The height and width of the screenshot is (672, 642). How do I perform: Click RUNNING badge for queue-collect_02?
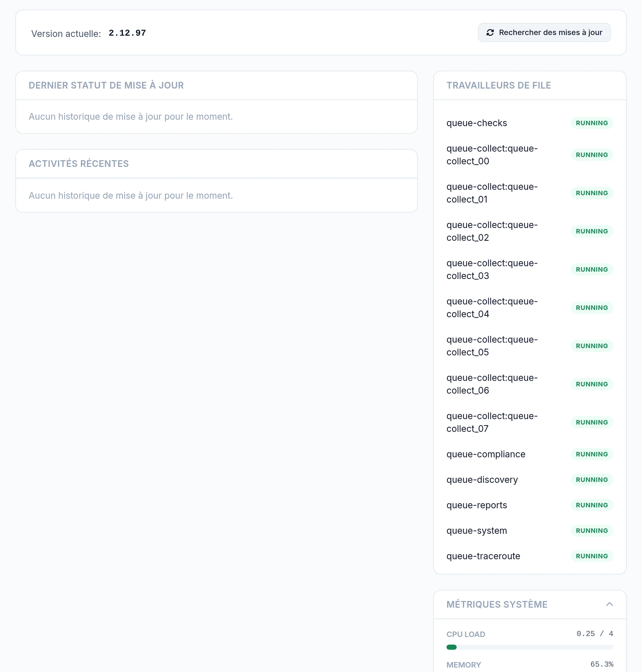click(592, 231)
